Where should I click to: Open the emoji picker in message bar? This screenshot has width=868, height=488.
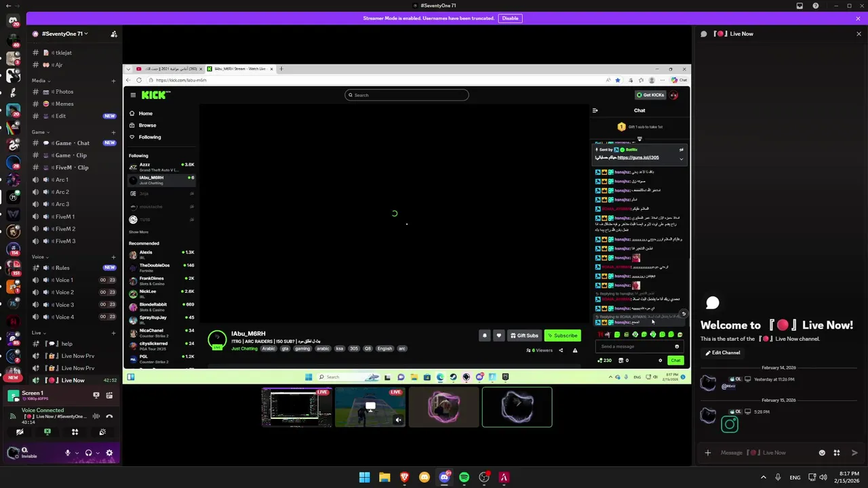(822, 453)
